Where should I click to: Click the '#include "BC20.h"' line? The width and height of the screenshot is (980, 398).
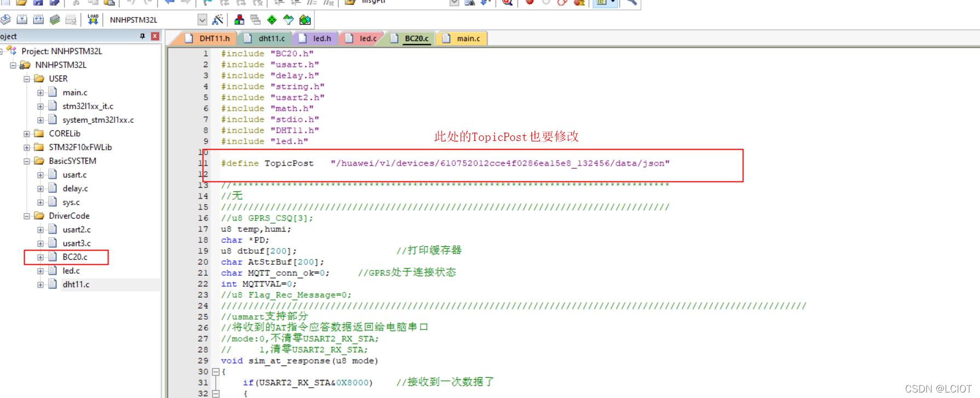[267, 54]
